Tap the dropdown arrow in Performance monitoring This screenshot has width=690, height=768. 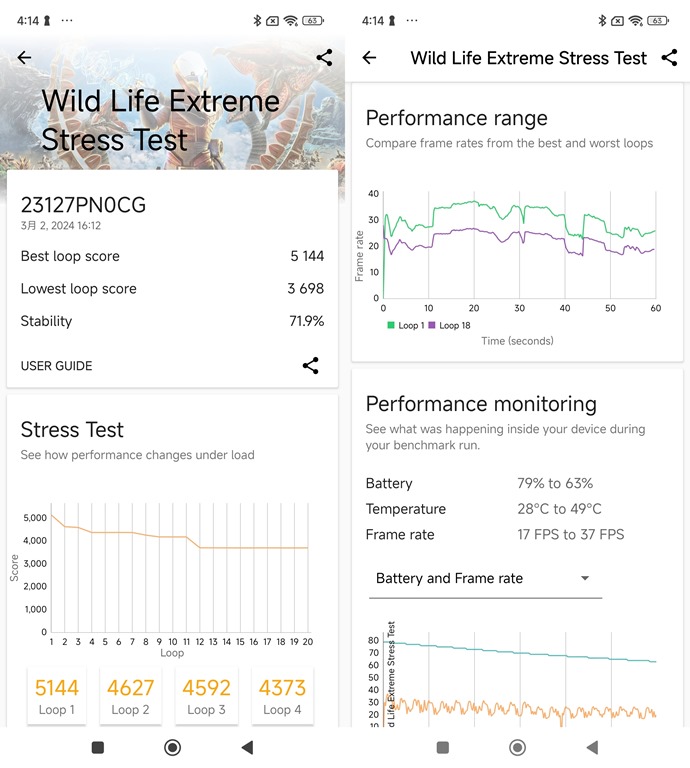point(585,578)
